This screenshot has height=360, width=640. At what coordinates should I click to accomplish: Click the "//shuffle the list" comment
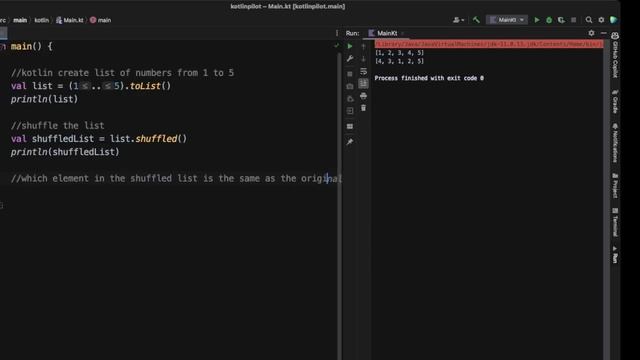(x=58, y=126)
